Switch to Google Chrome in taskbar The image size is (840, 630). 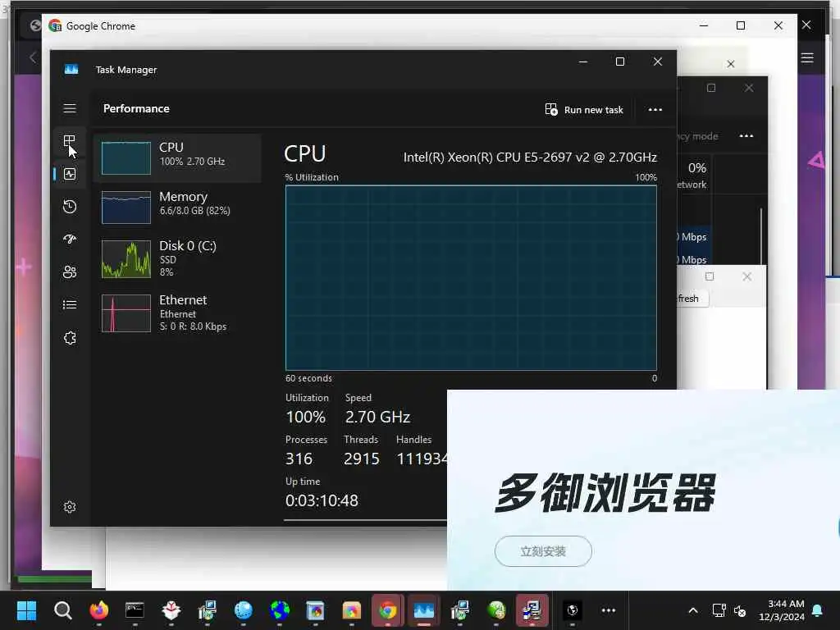coord(387,610)
